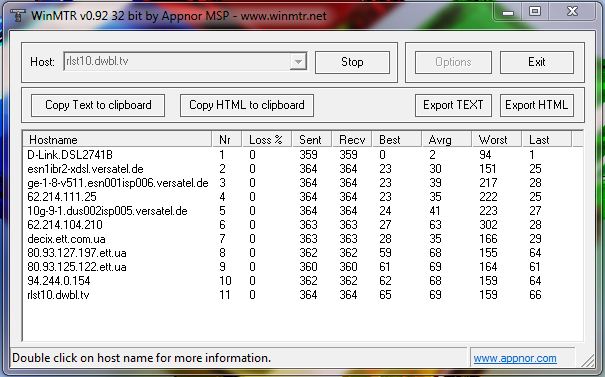
Task: Click the Nr column header
Action: 227,139
